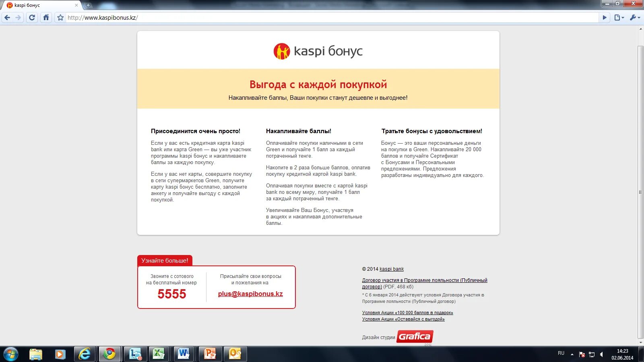This screenshot has width=644, height=362.
Task: Click the kaspi бонус logo
Action: point(318,51)
